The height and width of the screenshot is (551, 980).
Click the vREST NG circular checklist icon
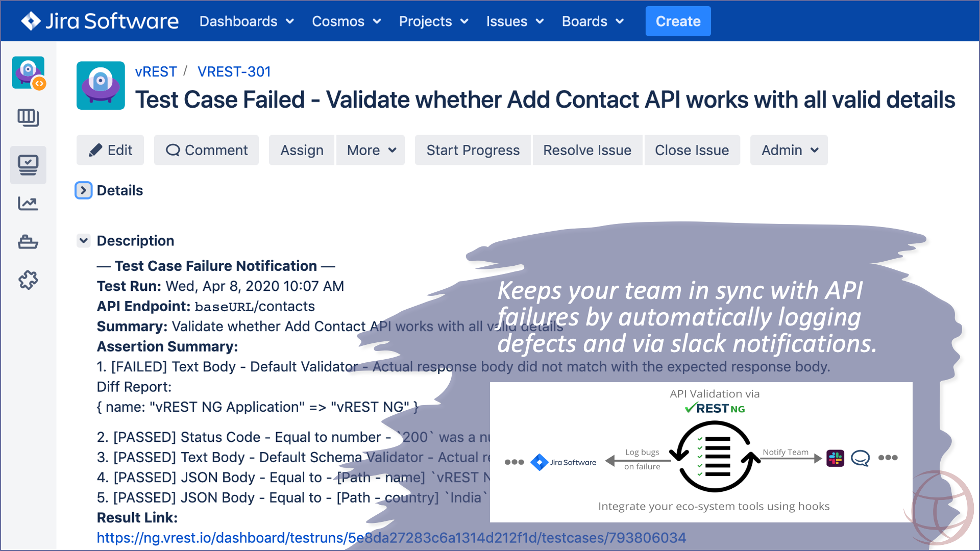(x=715, y=457)
